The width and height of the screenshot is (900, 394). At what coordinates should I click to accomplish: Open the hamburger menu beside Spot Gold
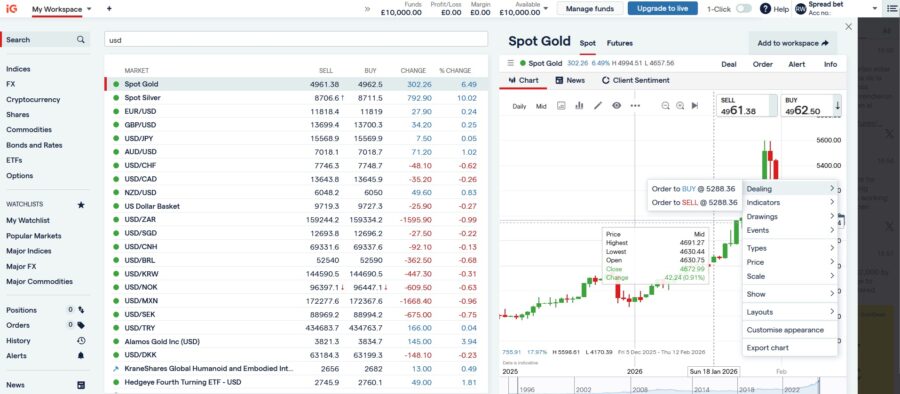coord(510,63)
